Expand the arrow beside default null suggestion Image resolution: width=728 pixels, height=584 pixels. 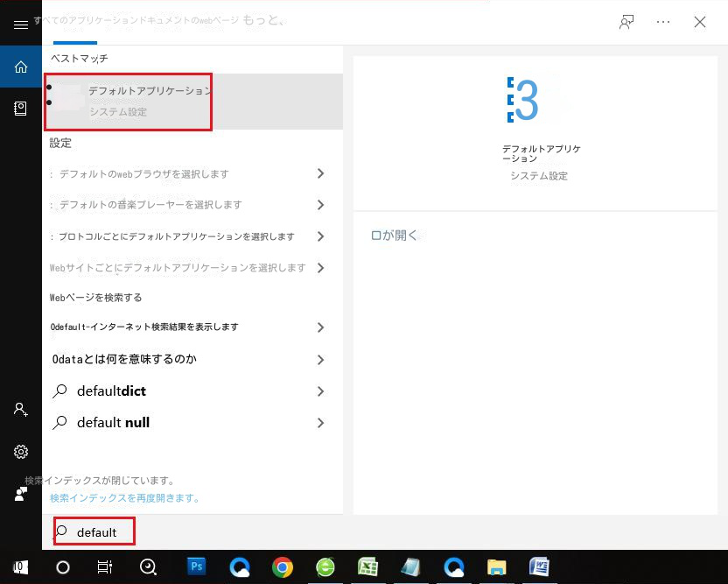(320, 423)
